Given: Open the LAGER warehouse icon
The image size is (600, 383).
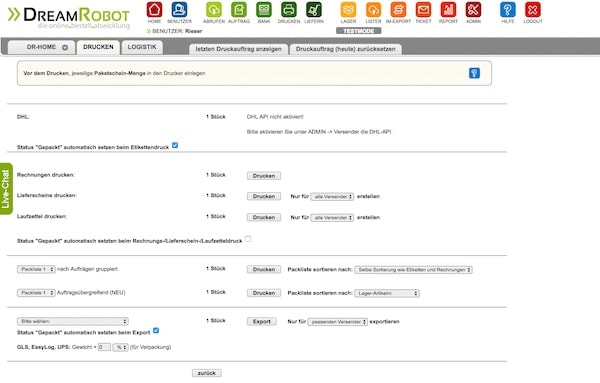Looking at the screenshot, I should [348, 10].
